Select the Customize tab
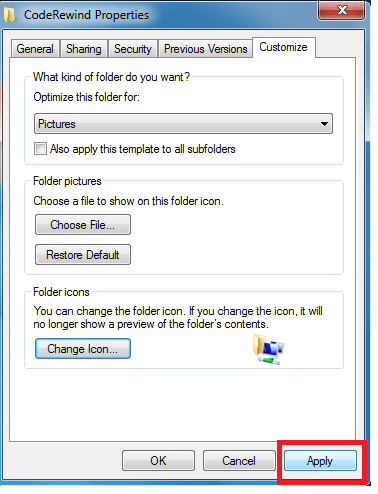Screen dimensions: 378x494 click(284, 47)
